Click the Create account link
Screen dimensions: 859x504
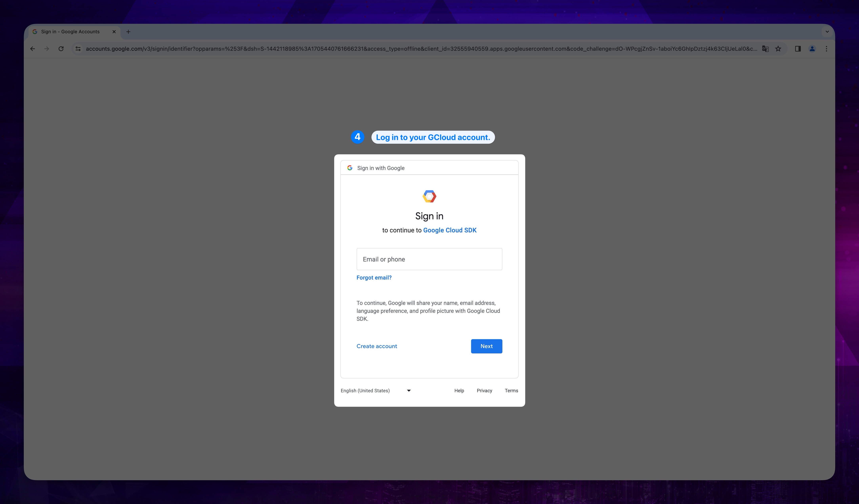377,346
